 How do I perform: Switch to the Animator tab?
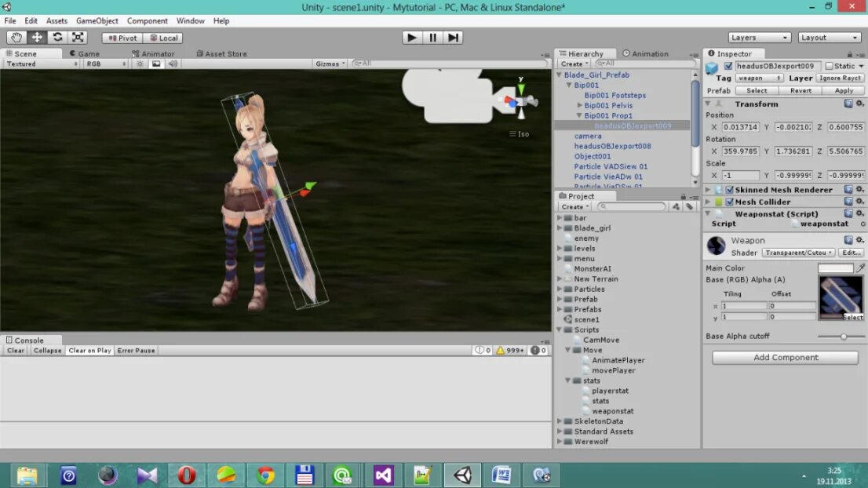(x=153, y=53)
